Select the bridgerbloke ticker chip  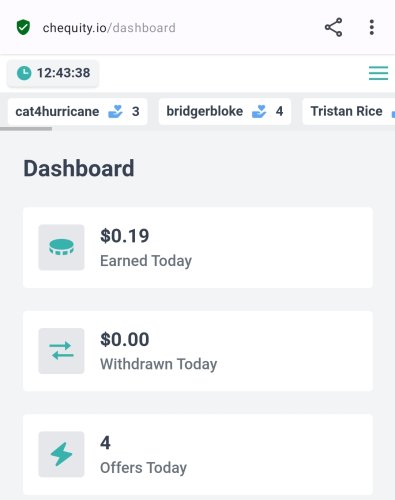pos(225,111)
